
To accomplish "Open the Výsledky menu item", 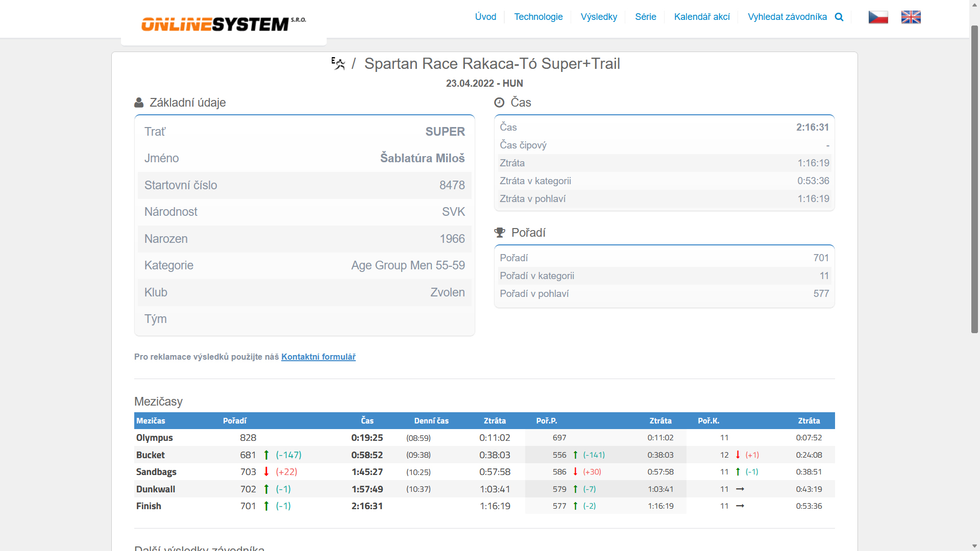I will click(599, 17).
